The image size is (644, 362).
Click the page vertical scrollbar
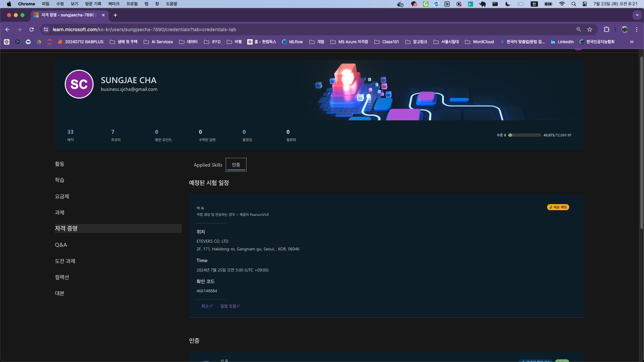coord(641,142)
